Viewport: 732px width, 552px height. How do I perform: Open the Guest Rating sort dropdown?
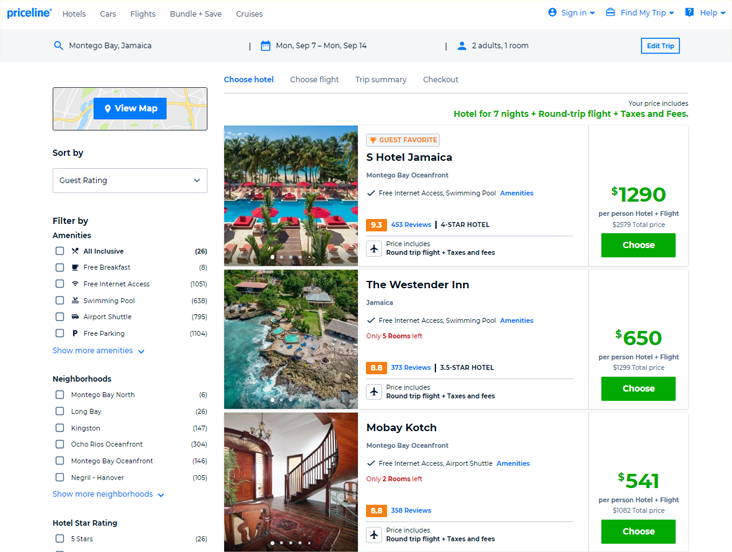pyautogui.click(x=130, y=180)
